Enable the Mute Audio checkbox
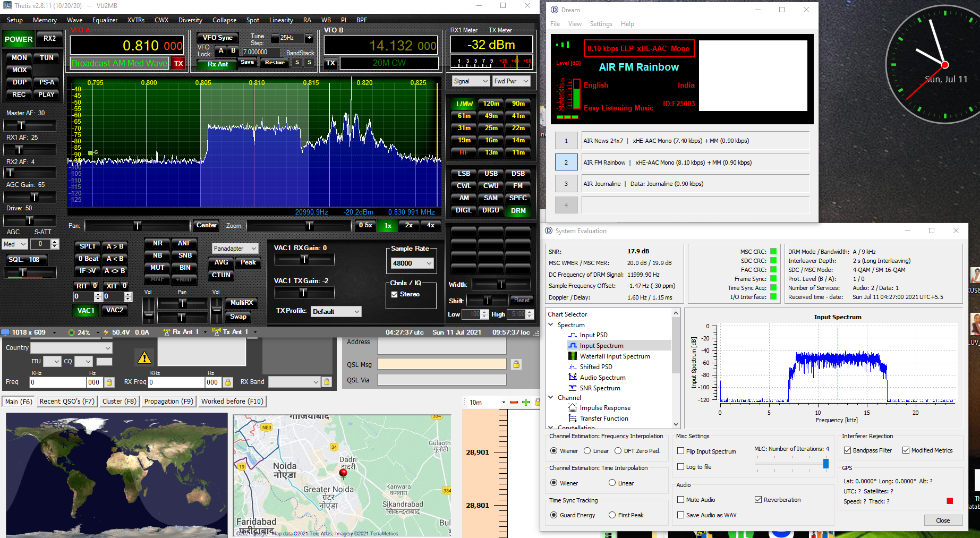The width and height of the screenshot is (980, 538). point(680,500)
